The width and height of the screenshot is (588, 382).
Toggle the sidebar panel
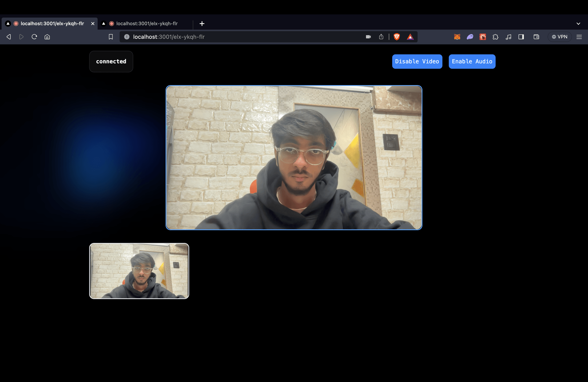(x=521, y=37)
